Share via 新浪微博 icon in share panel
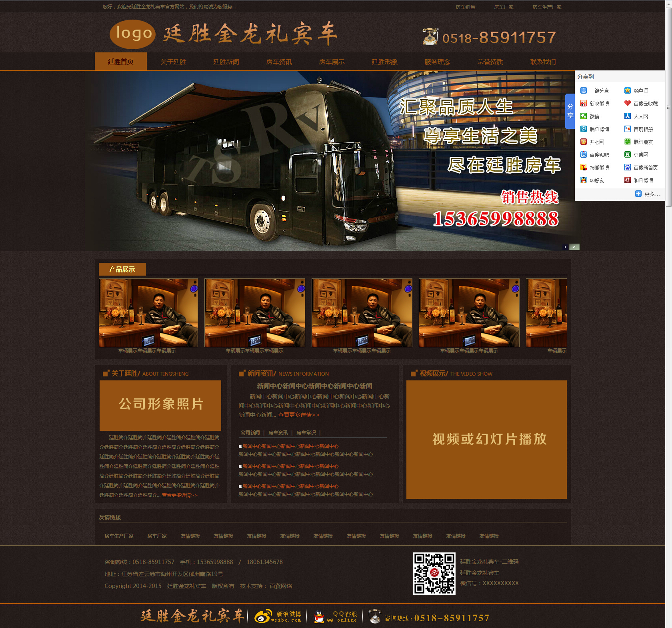This screenshot has width=672, height=628. (x=584, y=104)
